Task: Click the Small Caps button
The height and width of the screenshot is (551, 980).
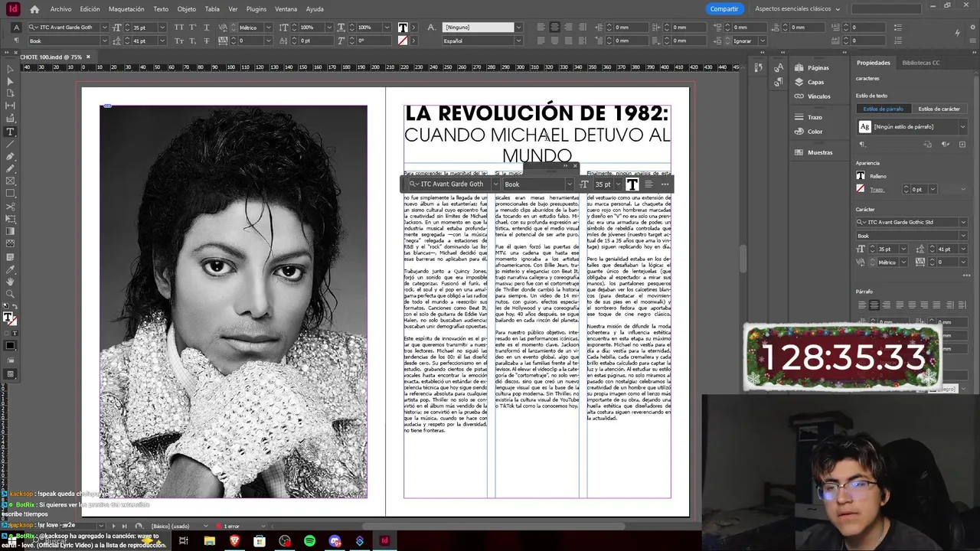Action: point(179,41)
